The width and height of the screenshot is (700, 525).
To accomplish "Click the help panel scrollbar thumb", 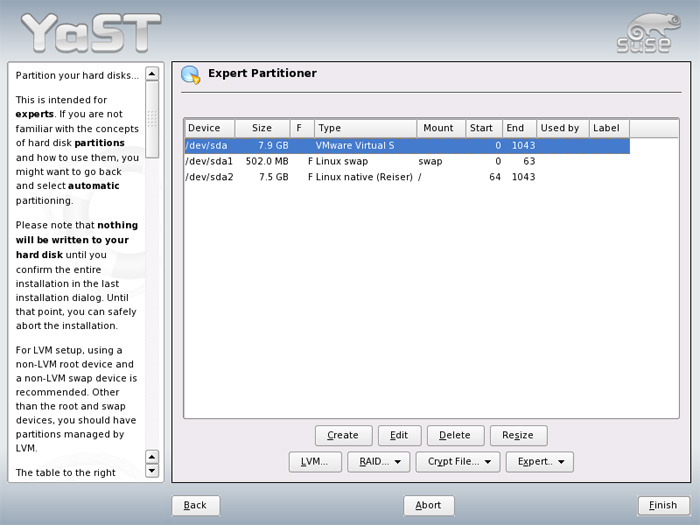I will [x=152, y=120].
